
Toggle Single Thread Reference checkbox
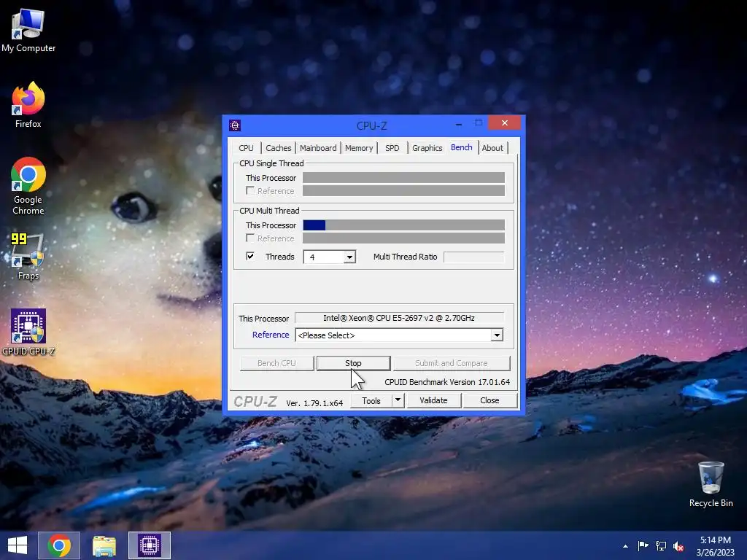point(250,190)
